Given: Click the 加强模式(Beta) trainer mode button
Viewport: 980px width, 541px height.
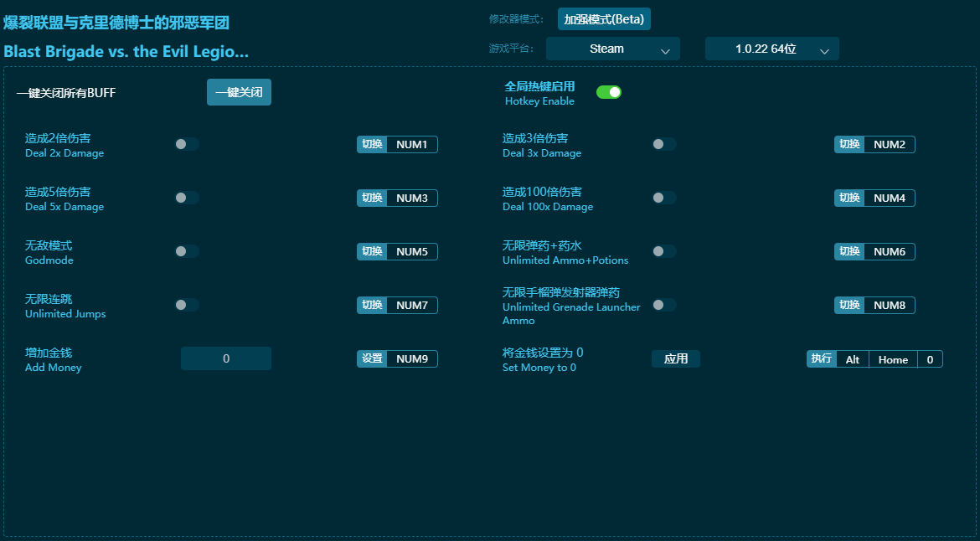Looking at the screenshot, I should [x=603, y=18].
